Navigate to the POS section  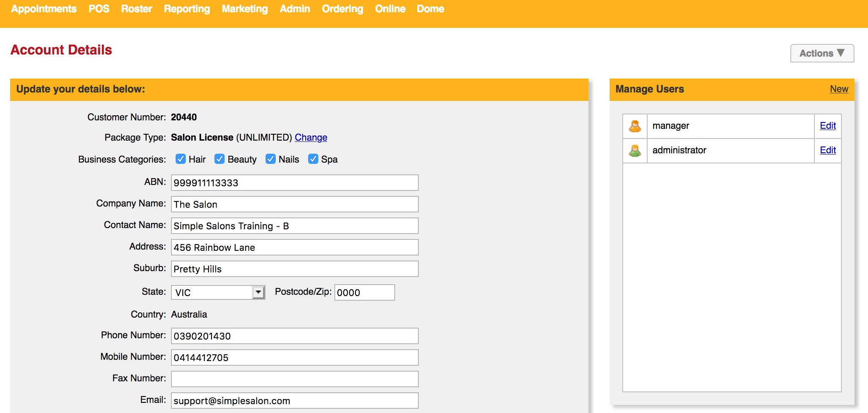(x=98, y=9)
